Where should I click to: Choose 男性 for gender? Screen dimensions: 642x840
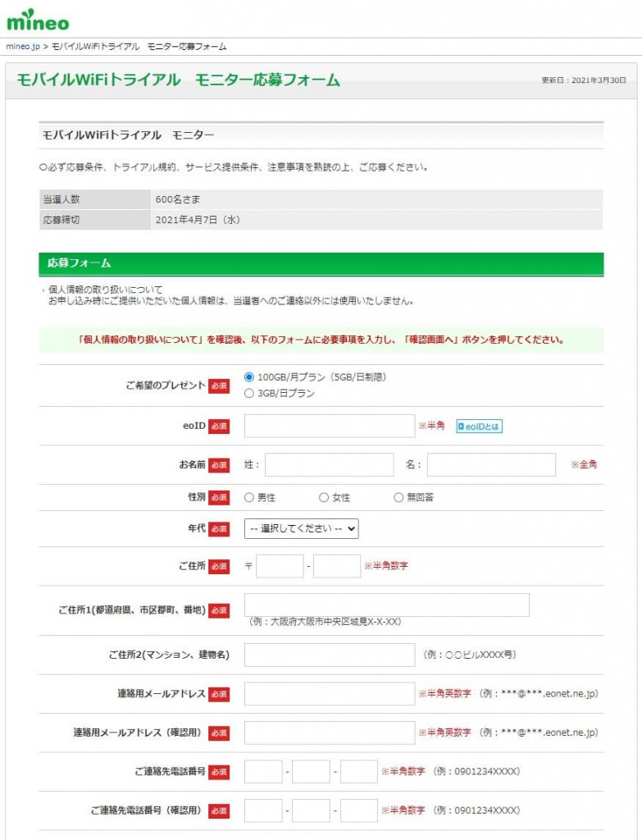pos(248,498)
